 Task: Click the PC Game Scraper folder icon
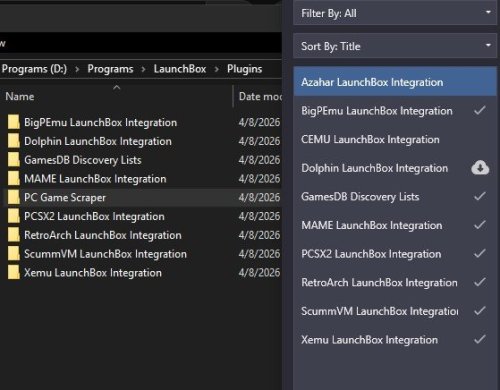point(13,197)
